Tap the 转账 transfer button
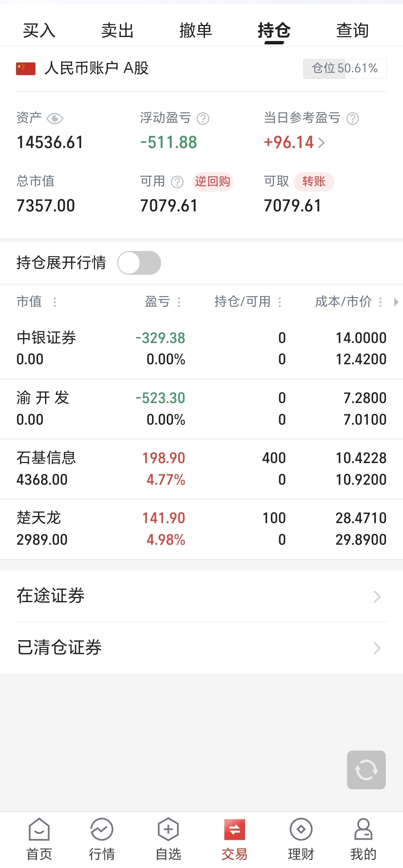The height and width of the screenshot is (868, 403). pyautogui.click(x=314, y=182)
